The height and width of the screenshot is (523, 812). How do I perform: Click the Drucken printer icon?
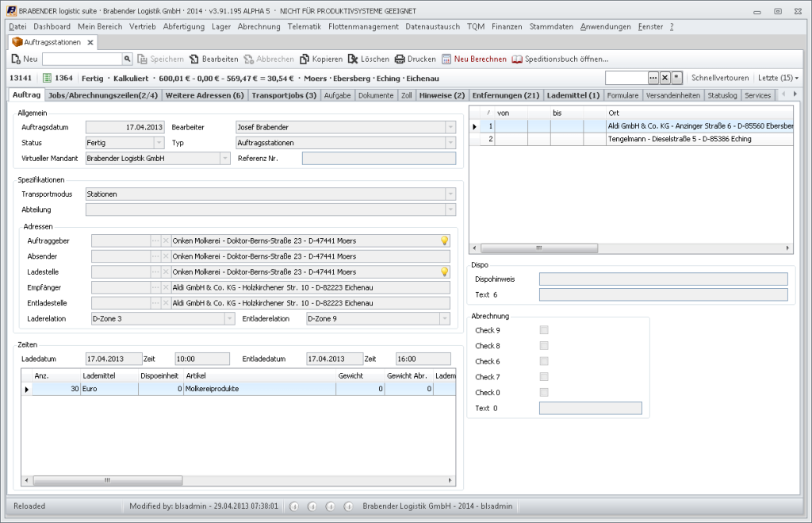400,60
